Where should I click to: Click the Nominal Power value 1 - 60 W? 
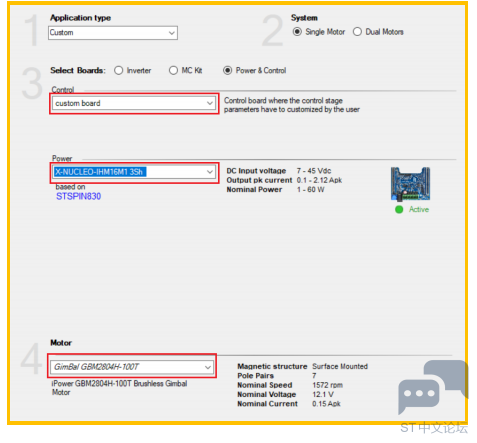point(310,189)
